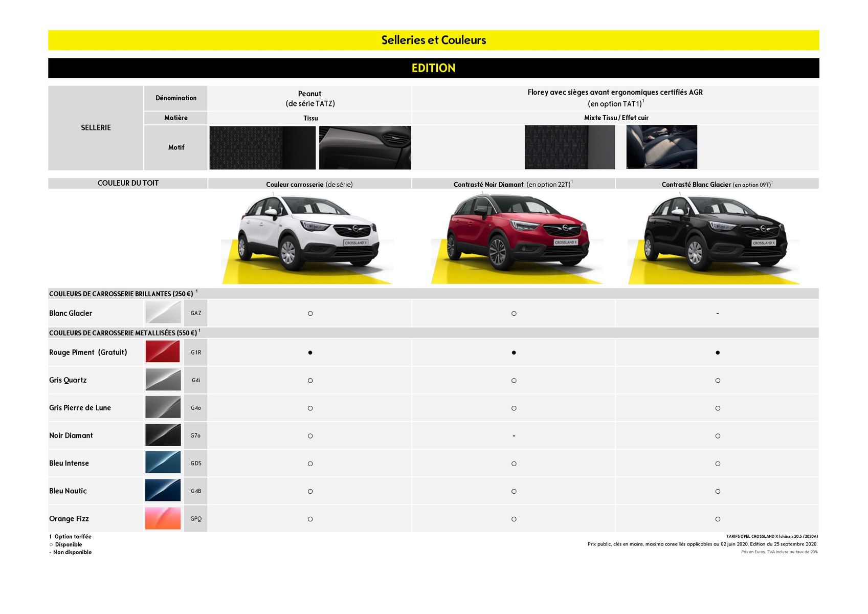Click the red Crossland X with black roof
Viewport: 868px width, 614px height.
(x=517, y=238)
